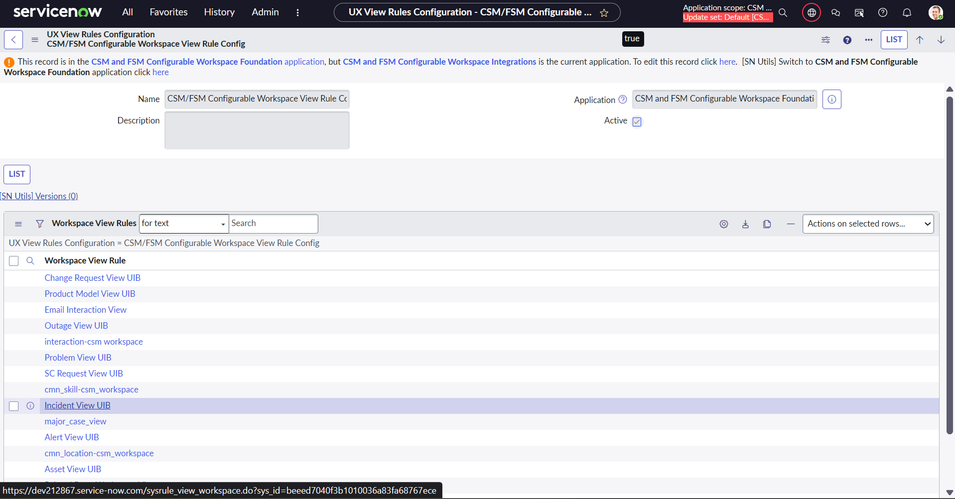
Task: Click the page vertical scrollbar
Action: (950, 265)
